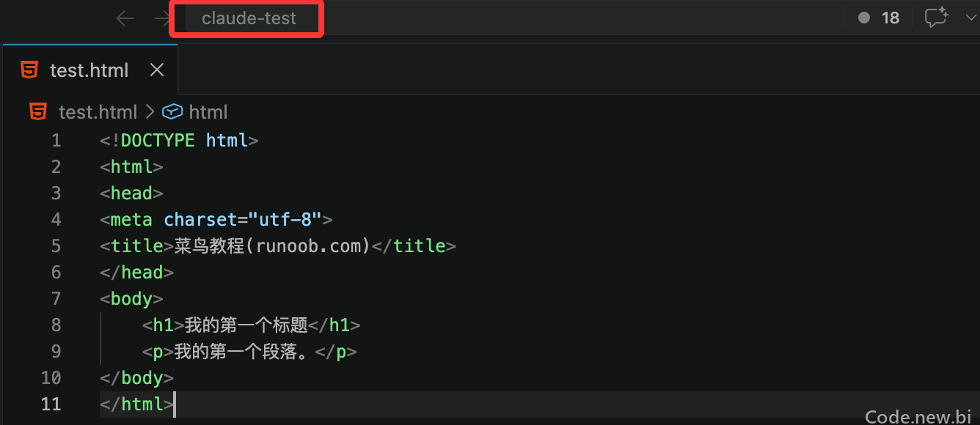The image size is (980, 425).
Task: Click the HTML5 icon in the tab
Action: click(29, 70)
